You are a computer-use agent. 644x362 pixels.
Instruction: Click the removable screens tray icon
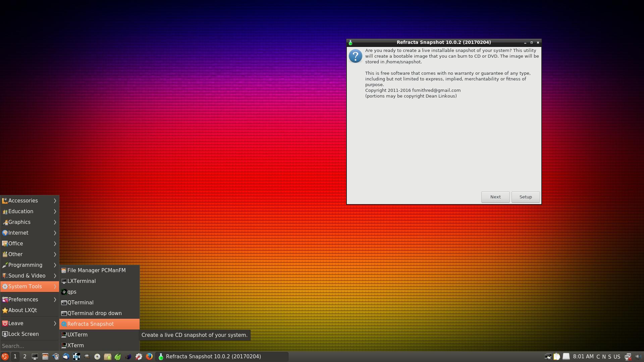(x=547, y=357)
